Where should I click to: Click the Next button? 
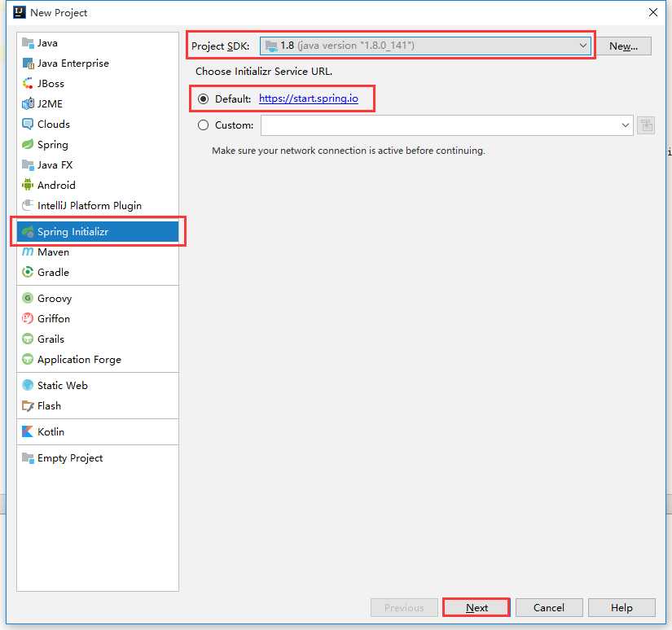pos(477,608)
